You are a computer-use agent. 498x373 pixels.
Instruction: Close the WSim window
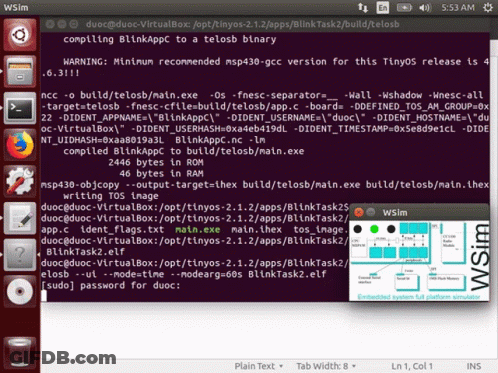(x=358, y=212)
